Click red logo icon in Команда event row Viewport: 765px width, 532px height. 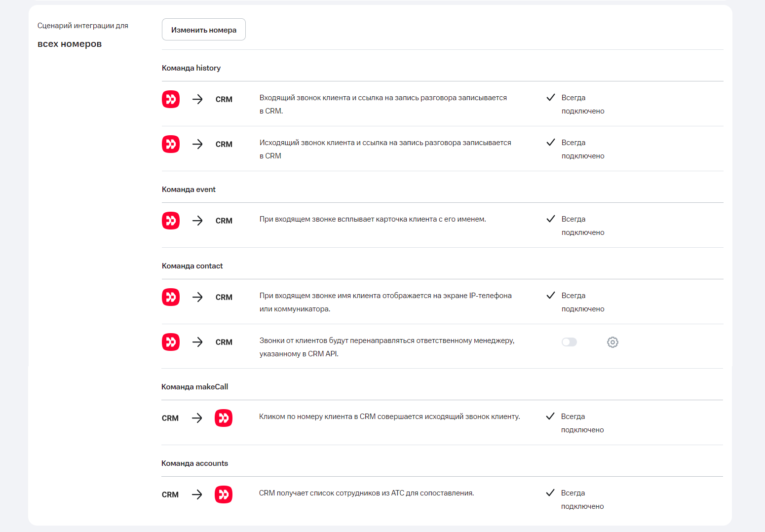click(171, 221)
